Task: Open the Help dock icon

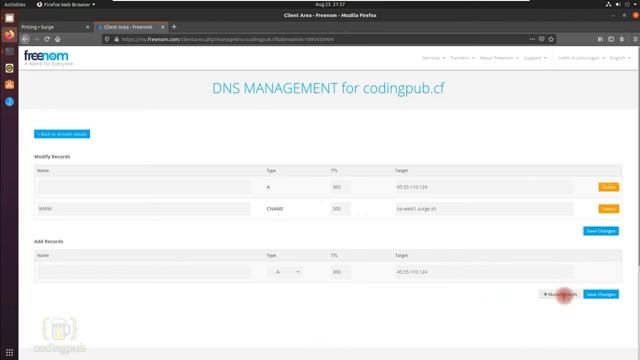Action: [9, 101]
